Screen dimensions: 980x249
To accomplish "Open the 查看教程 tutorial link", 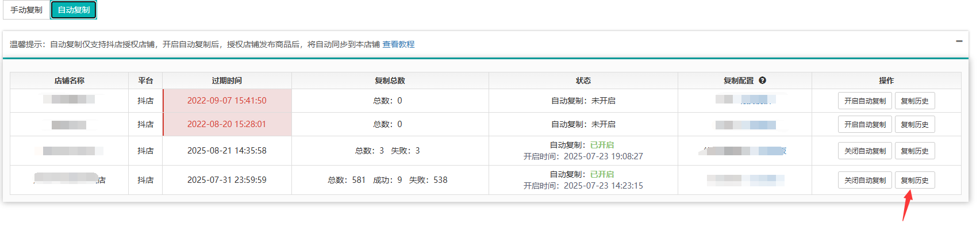I will 398,44.
